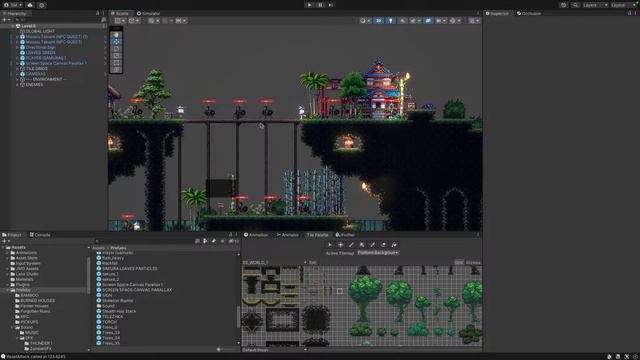Viewport: 640px width, 360px height.
Task: Toggle the Hierarchy panel lock
Action: coord(98,13)
